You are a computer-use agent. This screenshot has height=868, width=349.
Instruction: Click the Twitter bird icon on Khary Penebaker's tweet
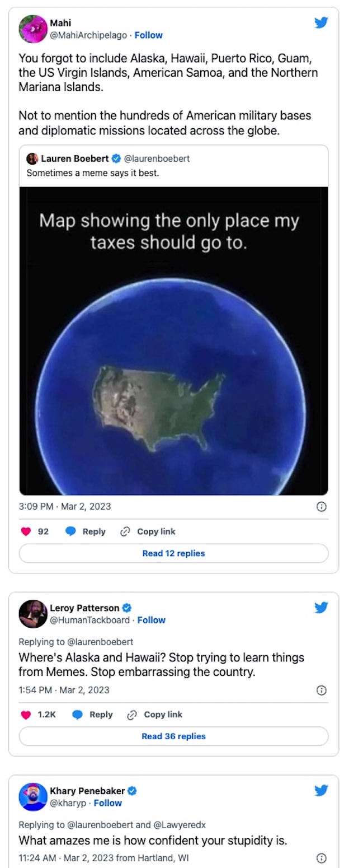[x=321, y=791]
